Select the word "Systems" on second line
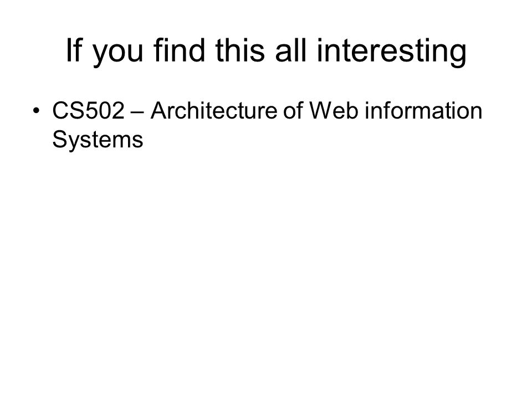 click(x=98, y=140)
